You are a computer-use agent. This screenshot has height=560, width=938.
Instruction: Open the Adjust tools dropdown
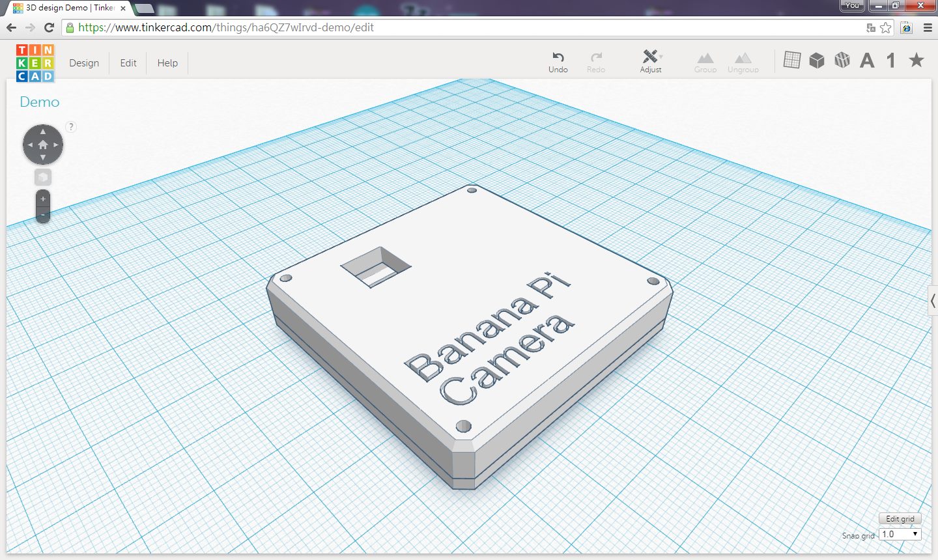coord(651,62)
